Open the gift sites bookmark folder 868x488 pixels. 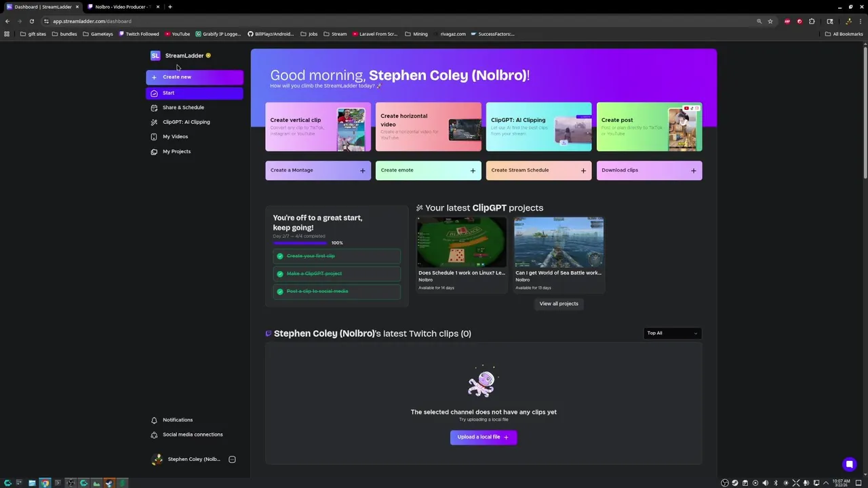33,34
